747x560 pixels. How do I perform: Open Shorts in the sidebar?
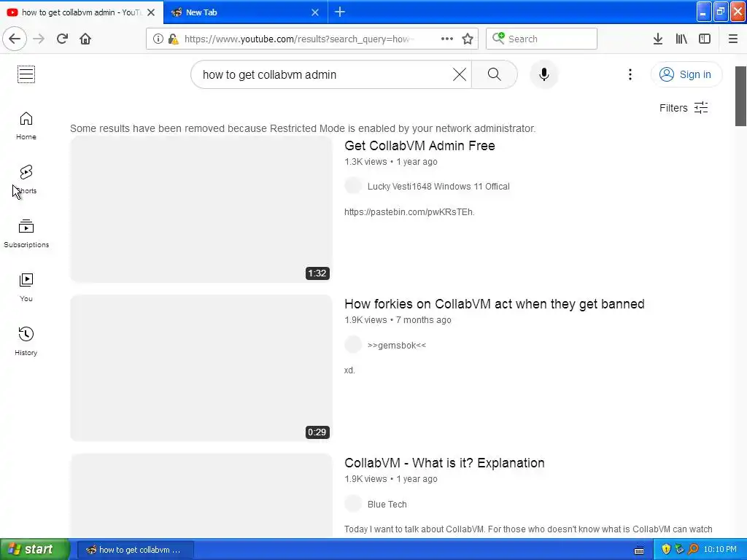pos(26,180)
